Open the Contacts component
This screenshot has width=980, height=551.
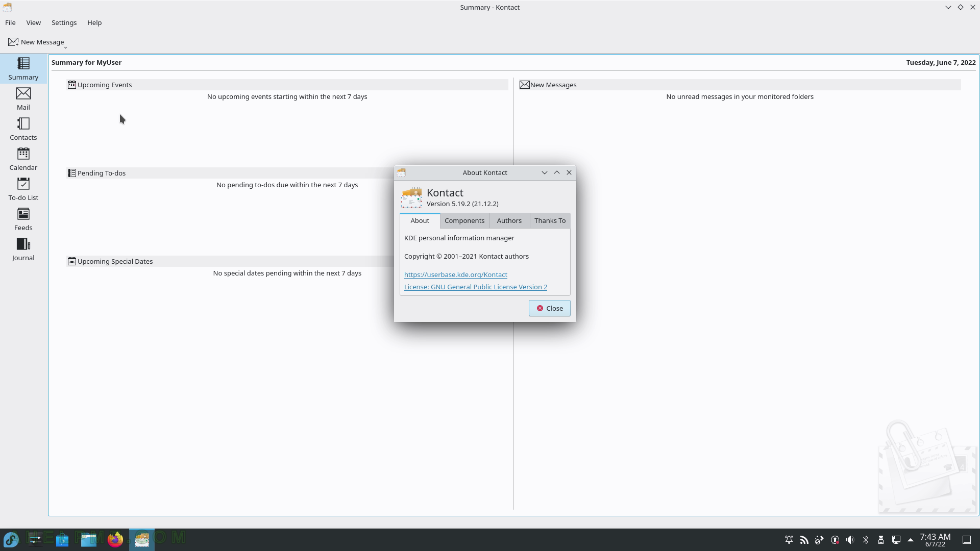(x=23, y=129)
